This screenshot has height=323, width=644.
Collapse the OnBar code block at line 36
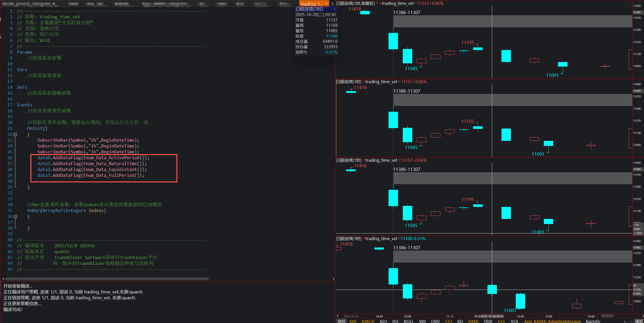click(15, 217)
